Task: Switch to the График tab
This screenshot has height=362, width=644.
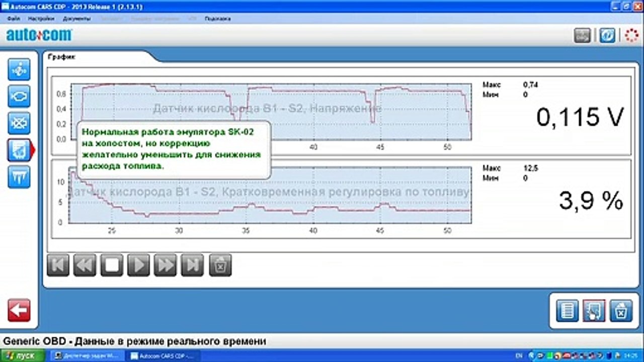Action: point(62,57)
